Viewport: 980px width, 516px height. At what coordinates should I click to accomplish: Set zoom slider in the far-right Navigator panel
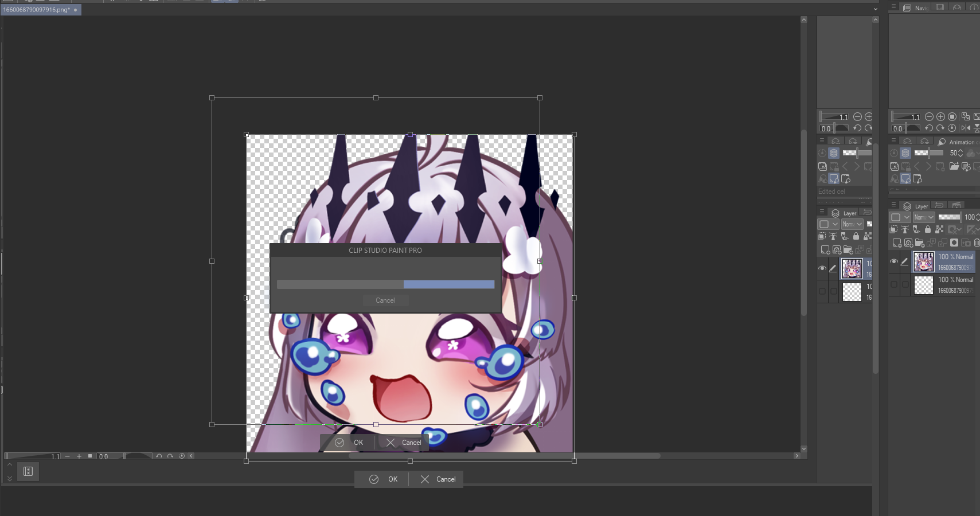pos(906,116)
